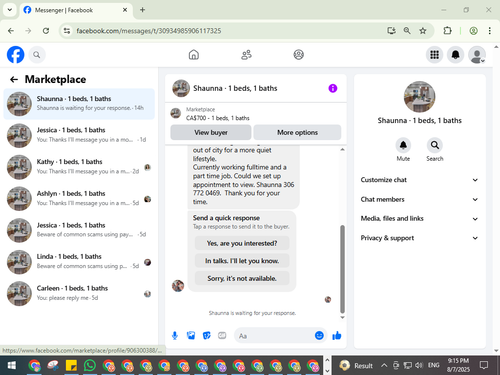Open Chrome profile icon
The height and width of the screenshot is (375, 500).
pyautogui.click(x=473, y=31)
